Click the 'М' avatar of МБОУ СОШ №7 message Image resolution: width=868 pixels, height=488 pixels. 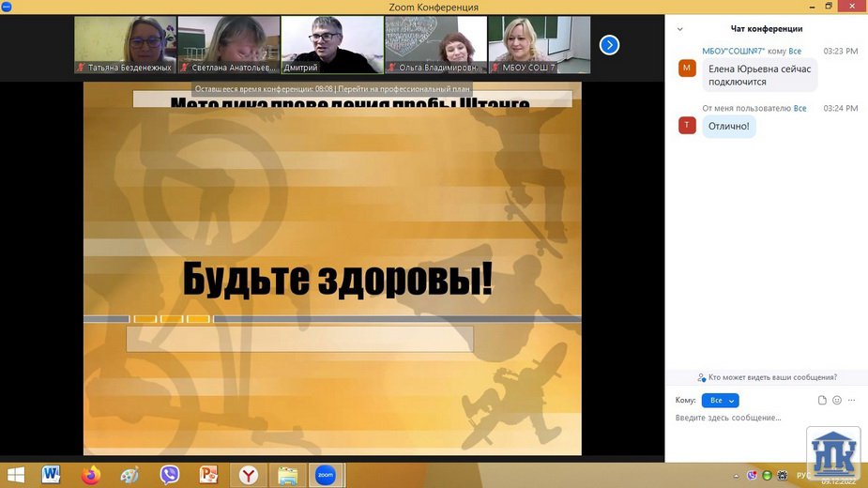[687, 68]
